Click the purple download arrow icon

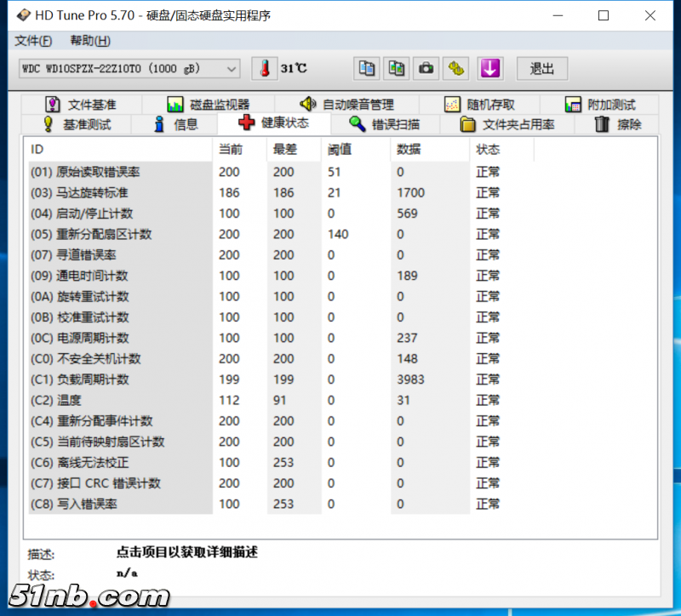[x=489, y=69]
